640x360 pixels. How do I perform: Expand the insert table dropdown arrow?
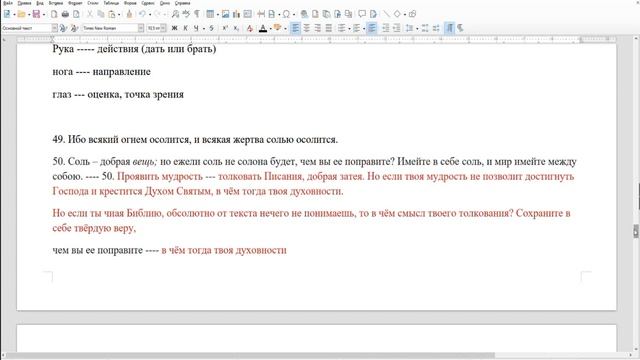218,14
